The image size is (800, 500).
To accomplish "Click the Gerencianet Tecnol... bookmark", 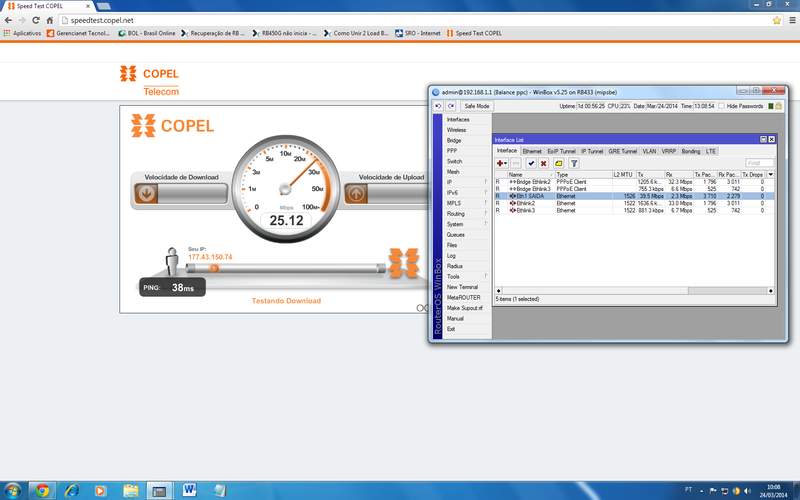I will click(x=78, y=33).
